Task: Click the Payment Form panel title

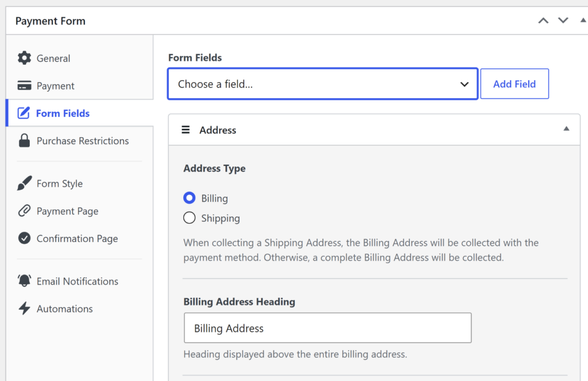Action: click(x=51, y=21)
